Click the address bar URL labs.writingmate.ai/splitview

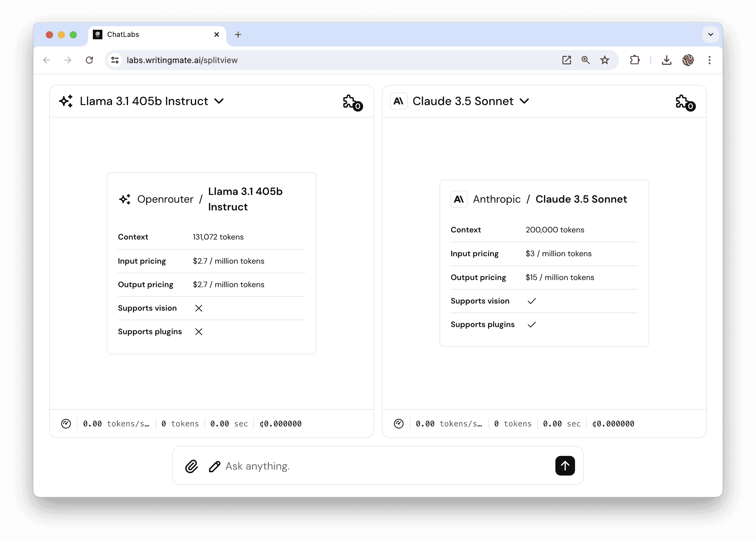pyautogui.click(x=182, y=60)
